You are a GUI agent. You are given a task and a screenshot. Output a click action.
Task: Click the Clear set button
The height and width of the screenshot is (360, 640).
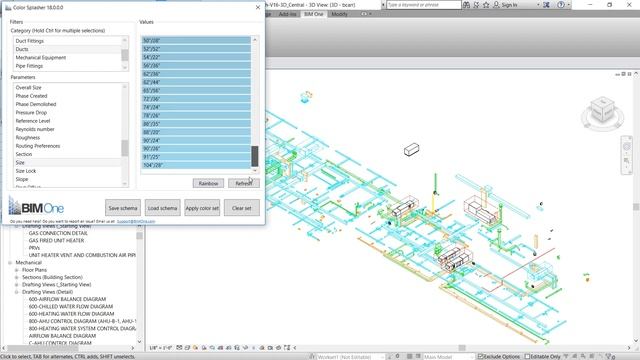(x=242, y=208)
